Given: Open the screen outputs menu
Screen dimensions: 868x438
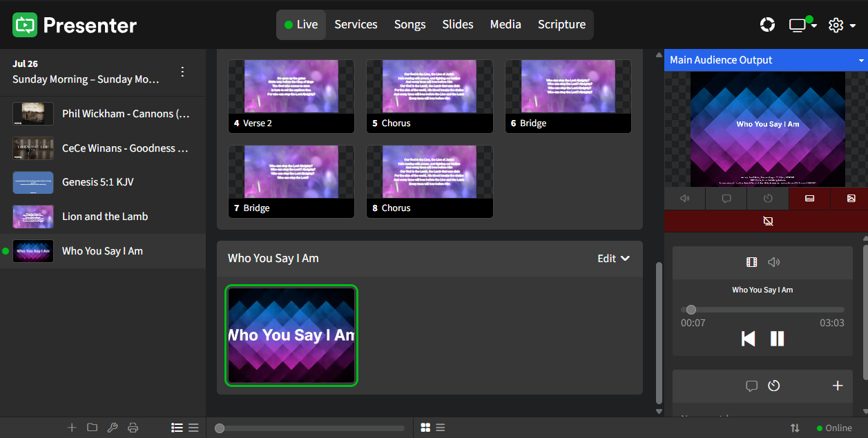Looking at the screenshot, I should (x=802, y=25).
